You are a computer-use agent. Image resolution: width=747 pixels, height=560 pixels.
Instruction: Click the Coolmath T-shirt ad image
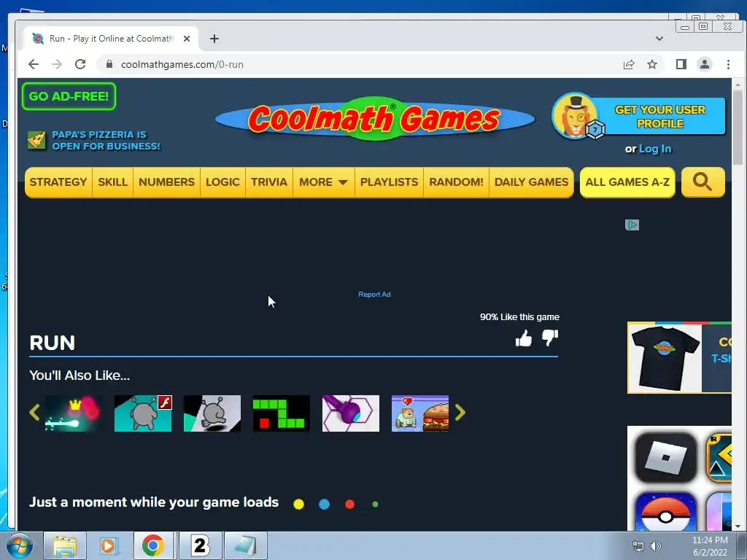(665, 358)
